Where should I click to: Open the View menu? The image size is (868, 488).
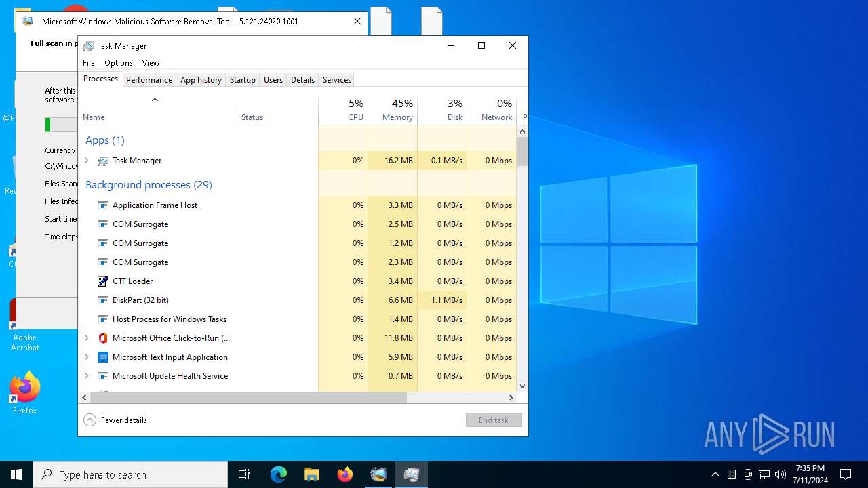click(x=151, y=63)
